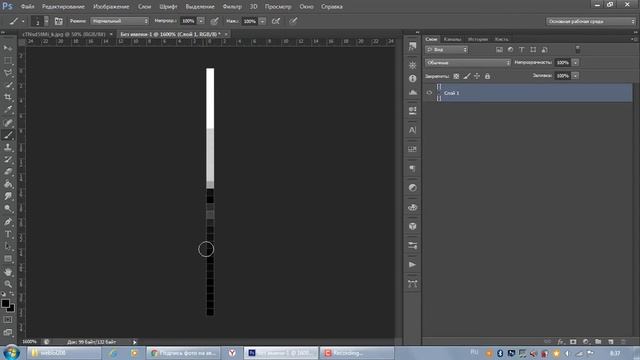Open workspace switcher dropdown
640x360 pixels.
(591, 21)
